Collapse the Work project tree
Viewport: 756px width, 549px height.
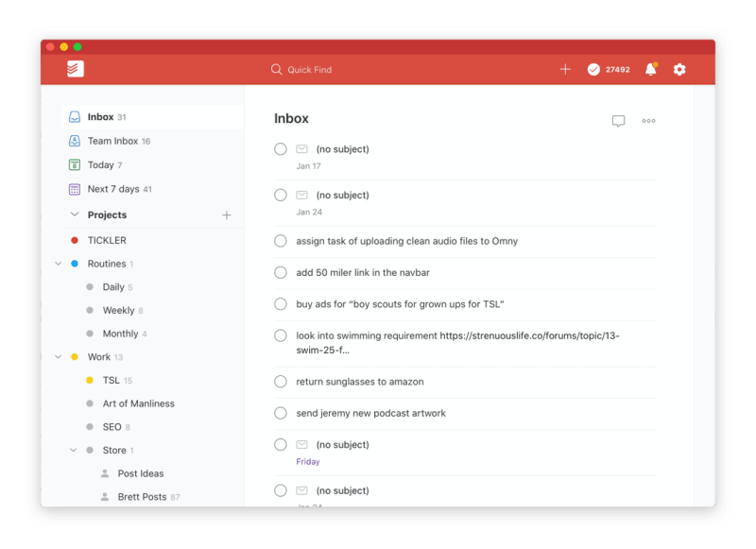pos(59,358)
